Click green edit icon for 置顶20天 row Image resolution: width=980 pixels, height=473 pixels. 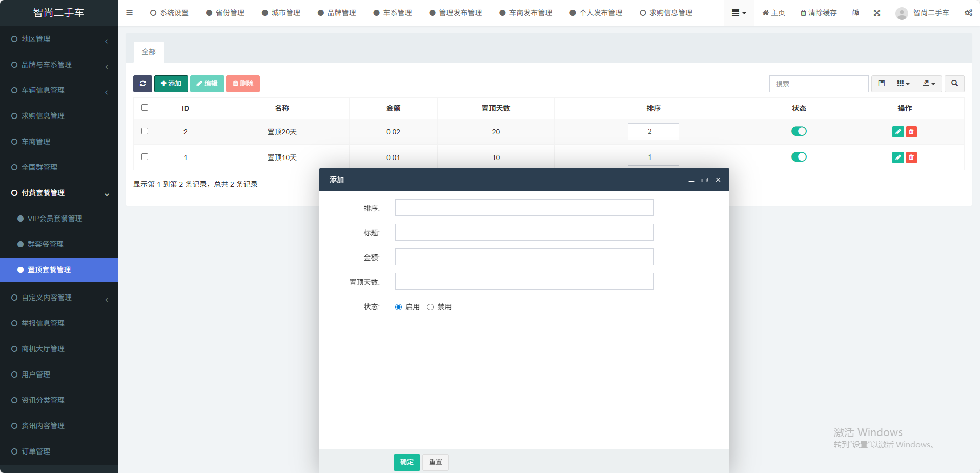pos(897,132)
